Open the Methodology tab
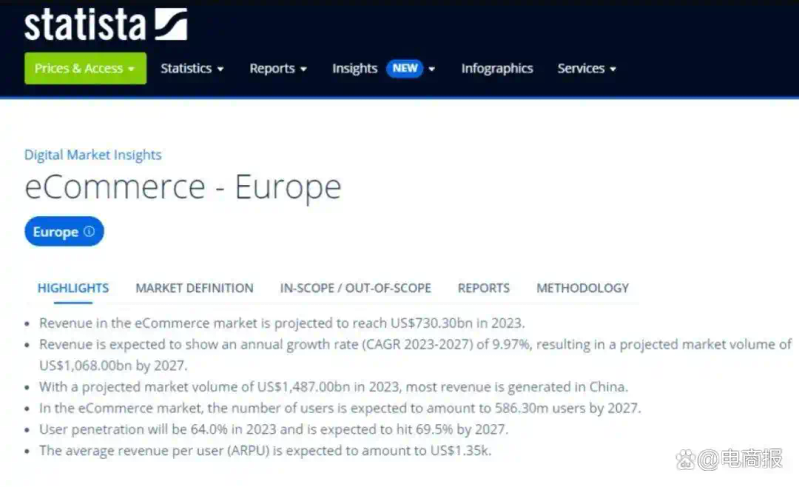This screenshot has height=487, width=799. coord(582,288)
